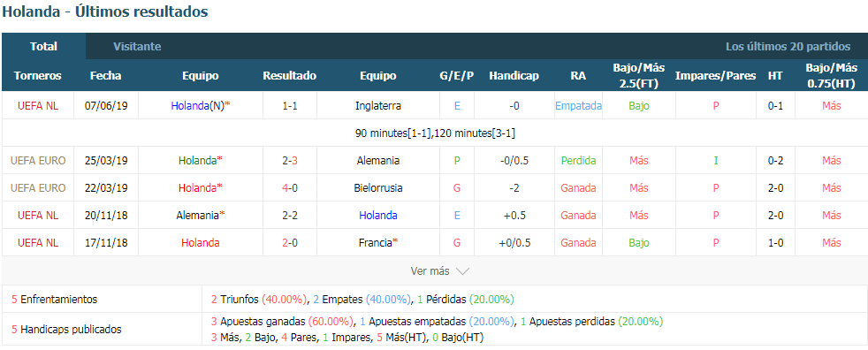Open the 2-3 result versus Alemania

[290, 161]
